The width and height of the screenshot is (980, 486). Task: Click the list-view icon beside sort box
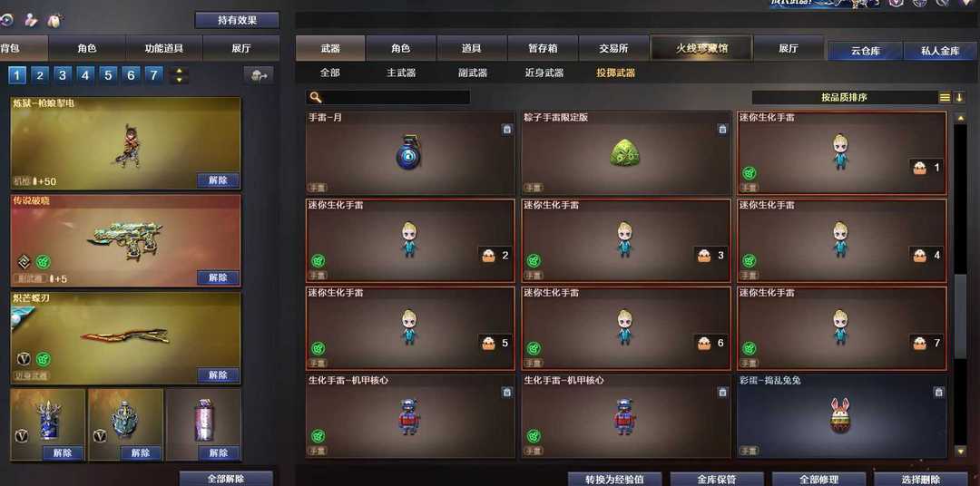(945, 97)
